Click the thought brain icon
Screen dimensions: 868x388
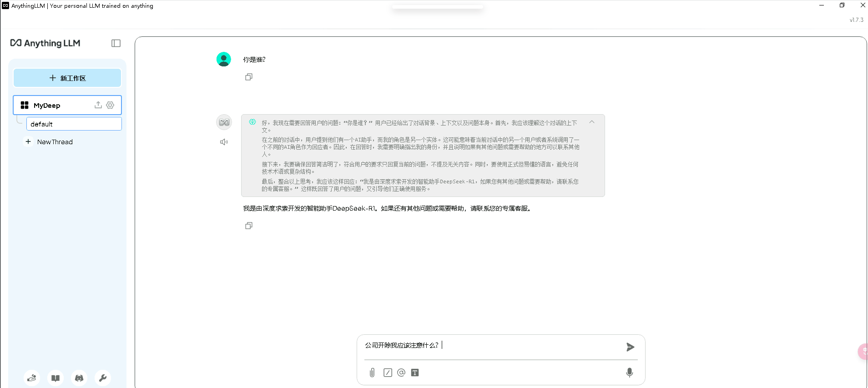[x=252, y=122]
